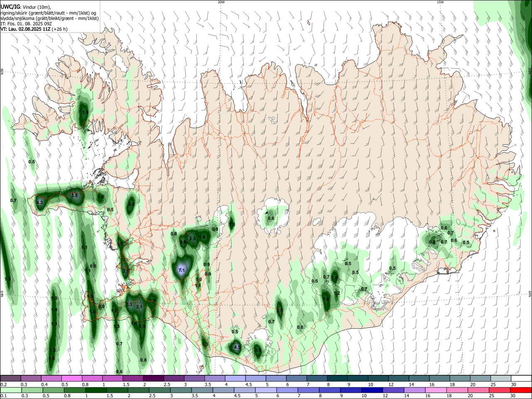Select the 0.6 value inside Hofsjökull glacier
The width and height of the screenshot is (532, 399).
point(271,218)
